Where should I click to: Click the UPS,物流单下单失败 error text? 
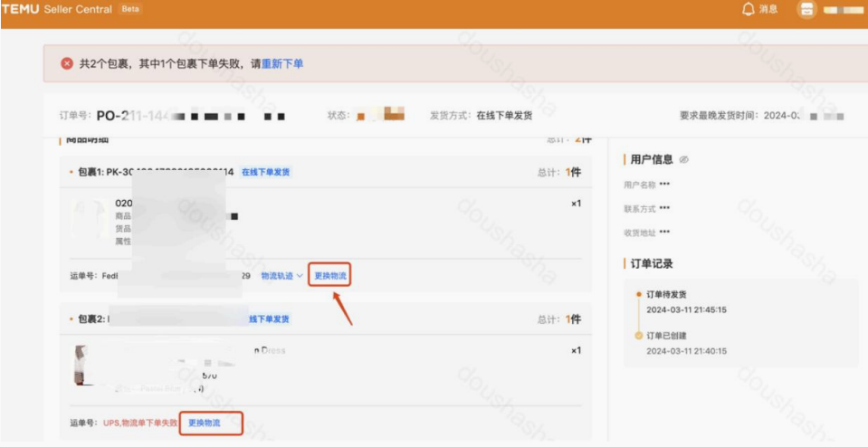tap(140, 423)
